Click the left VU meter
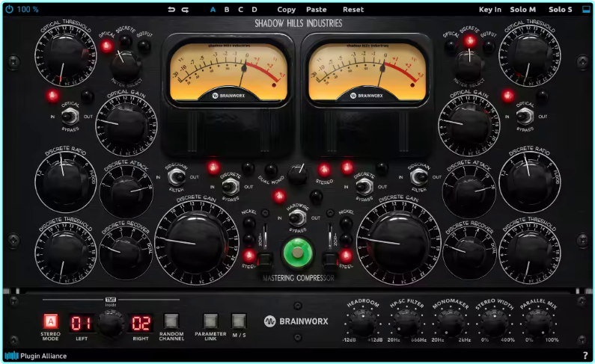The image size is (595, 364). 228,71
